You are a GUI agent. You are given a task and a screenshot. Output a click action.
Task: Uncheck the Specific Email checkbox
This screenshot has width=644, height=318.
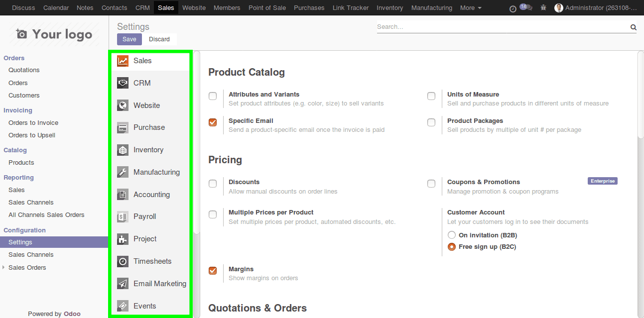[x=213, y=122]
